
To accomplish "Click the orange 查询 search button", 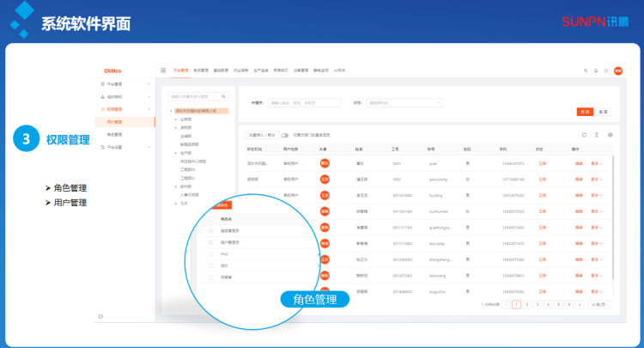I will 585,112.
